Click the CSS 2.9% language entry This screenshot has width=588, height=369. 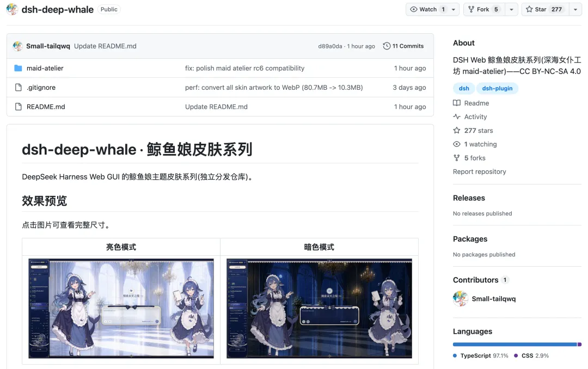531,355
